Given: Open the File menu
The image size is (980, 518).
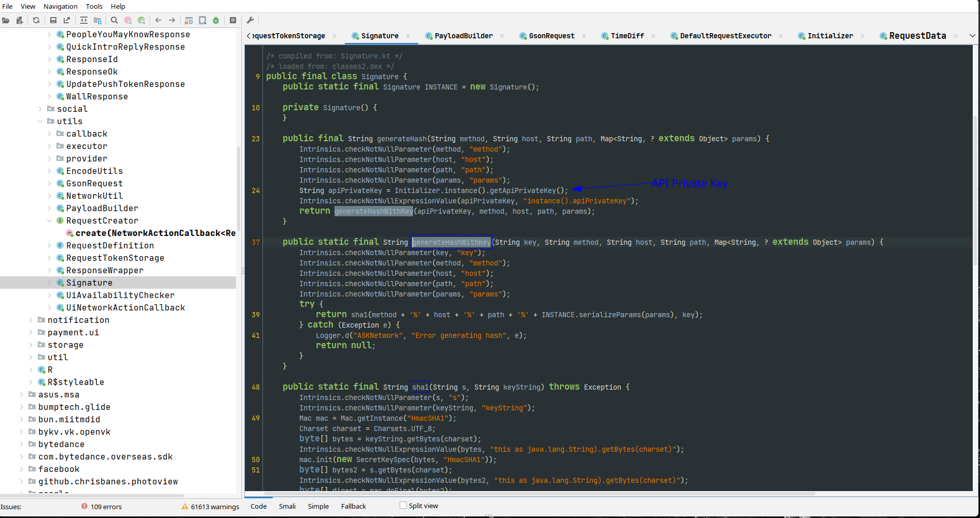Looking at the screenshot, I should pyautogui.click(x=7, y=6).
